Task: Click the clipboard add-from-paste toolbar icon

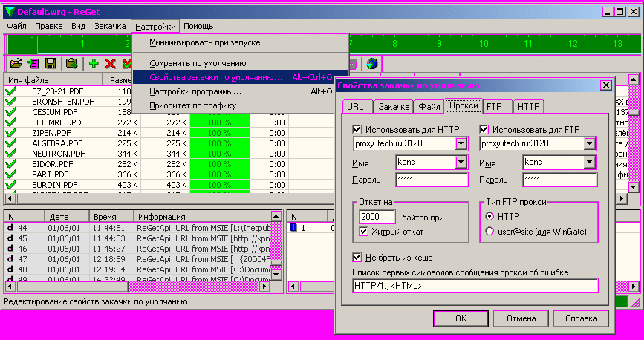Action: tap(72, 64)
